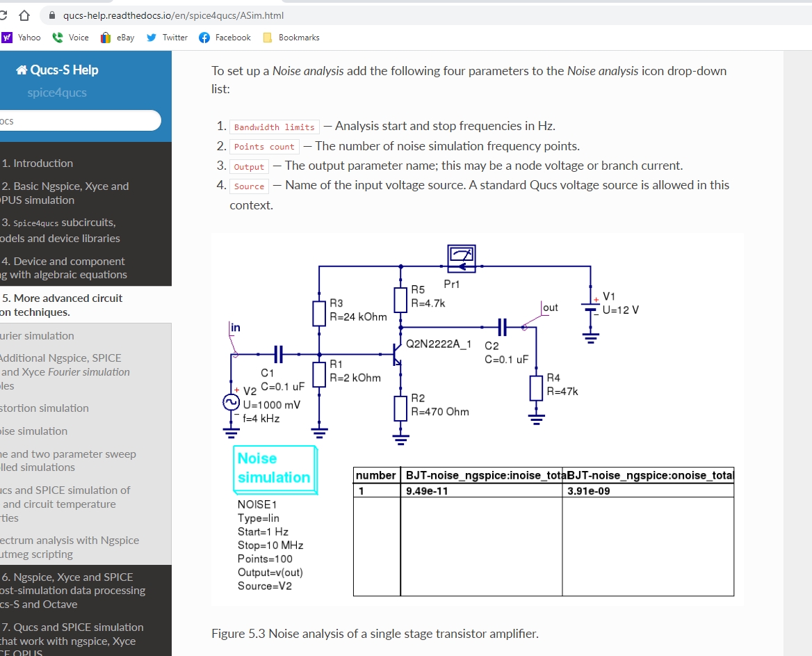Viewport: 812px width, 656px height.
Task: Open the eBay bookmark
Action: pos(117,38)
